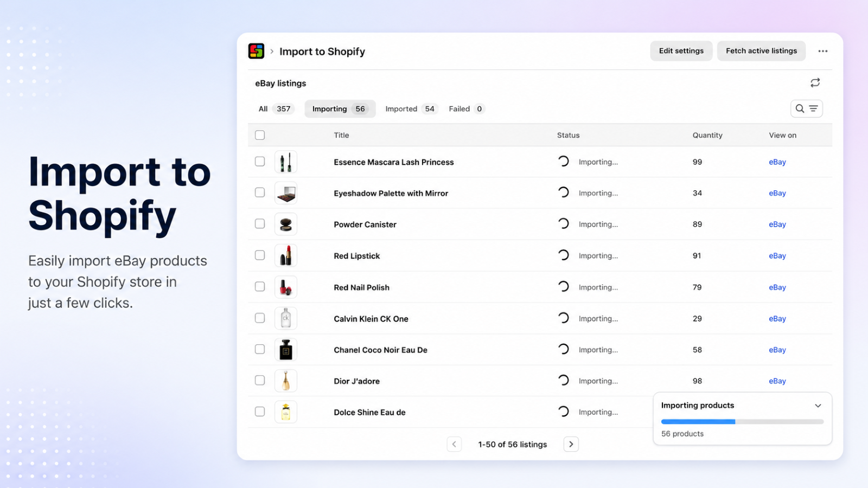Select the Red Lipstick row checkbox
Screen dimensions: 868x488
[260, 255]
